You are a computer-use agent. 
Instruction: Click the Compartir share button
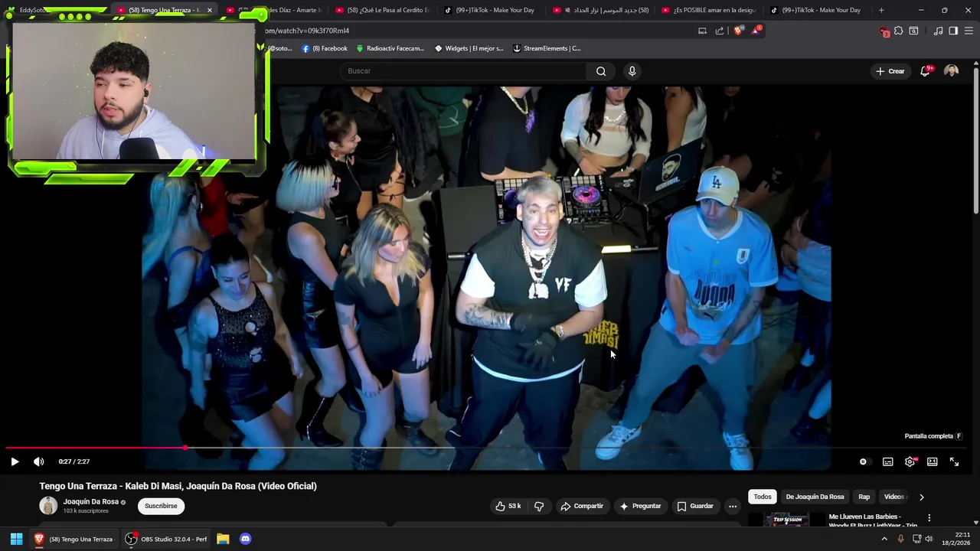[582, 506]
